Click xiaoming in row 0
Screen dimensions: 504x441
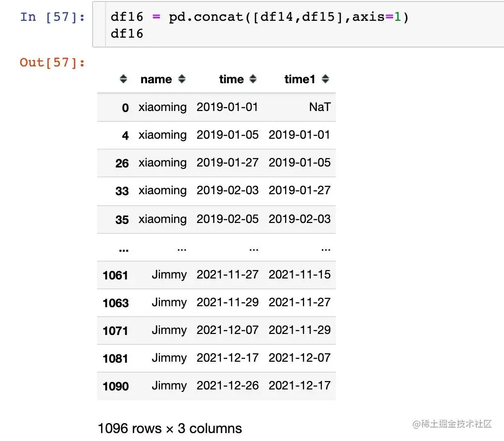tap(163, 108)
